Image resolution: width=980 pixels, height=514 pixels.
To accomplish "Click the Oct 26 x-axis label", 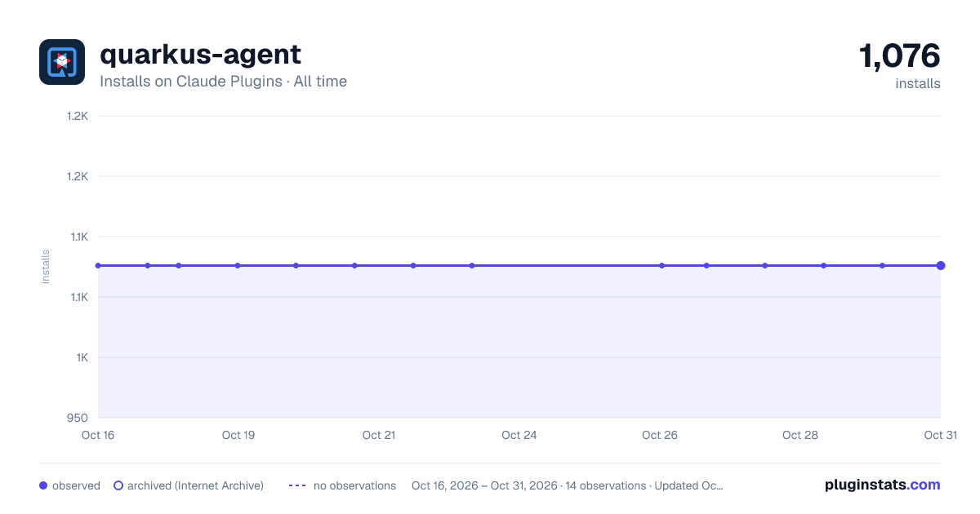I will (x=660, y=435).
